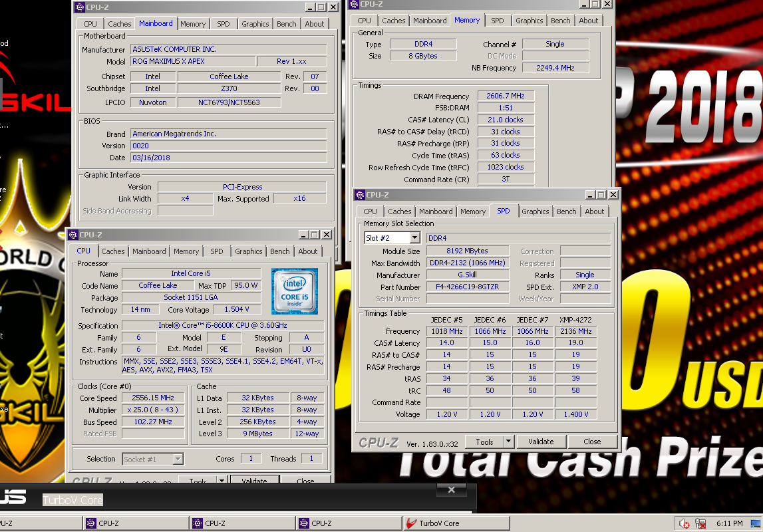Open About tab in CPU window
The image size is (763, 532).
click(x=307, y=251)
